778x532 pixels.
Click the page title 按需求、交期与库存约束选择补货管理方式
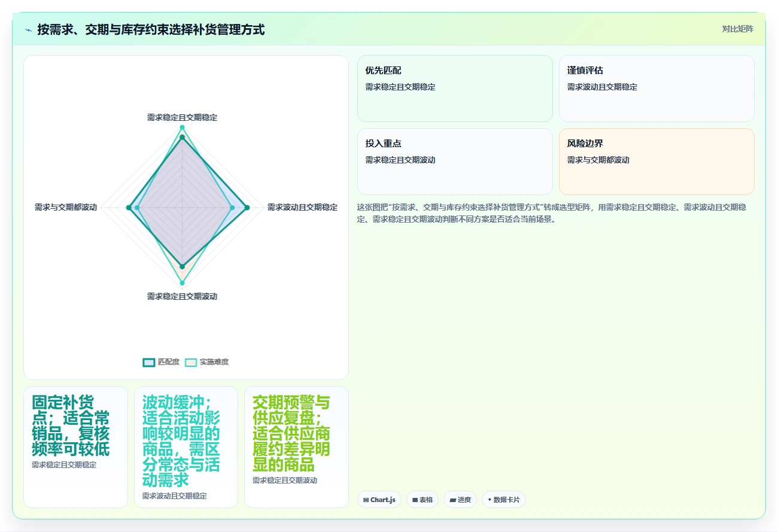click(x=151, y=29)
